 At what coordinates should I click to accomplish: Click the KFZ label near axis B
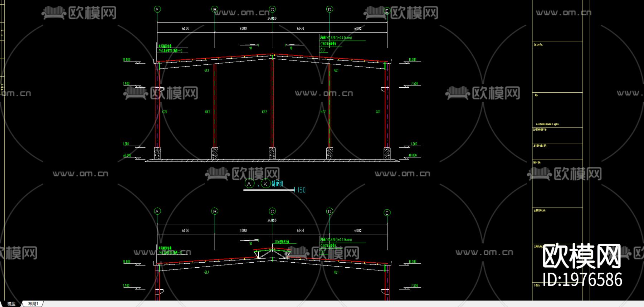[x=208, y=112]
